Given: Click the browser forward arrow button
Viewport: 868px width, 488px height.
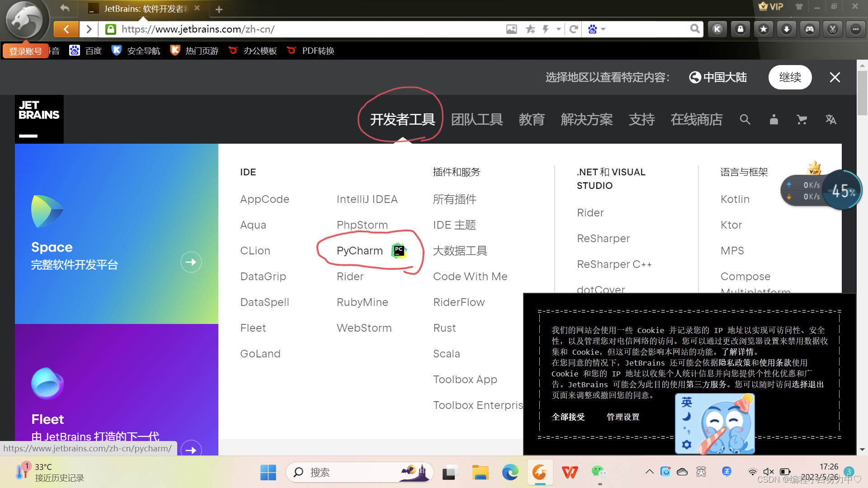Looking at the screenshot, I should click(89, 29).
